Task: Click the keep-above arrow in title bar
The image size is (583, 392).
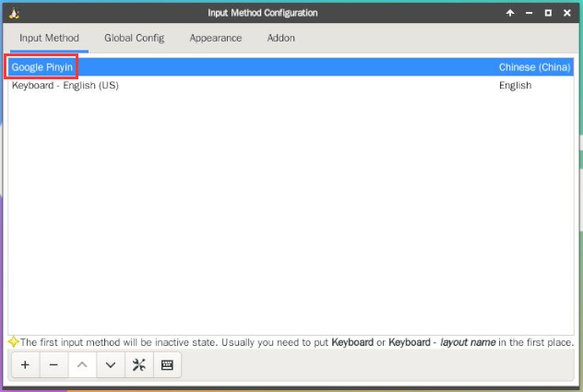Action: coord(510,13)
